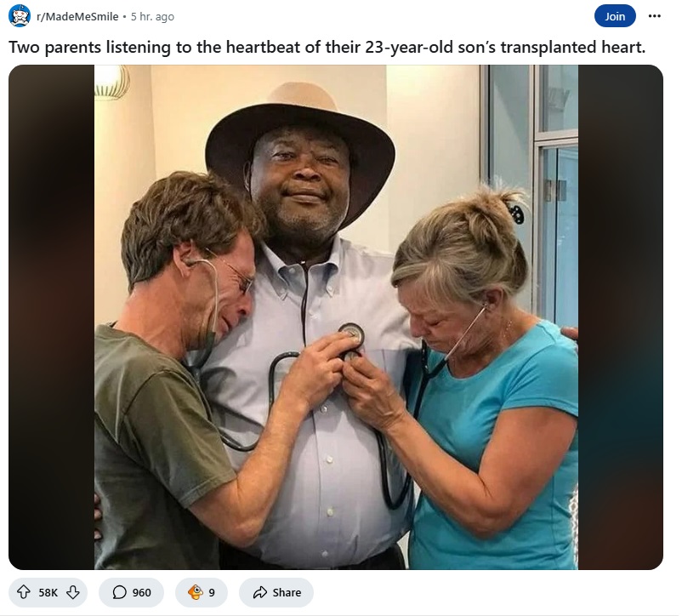Join the r/MadeMeSmile community

pyautogui.click(x=615, y=16)
